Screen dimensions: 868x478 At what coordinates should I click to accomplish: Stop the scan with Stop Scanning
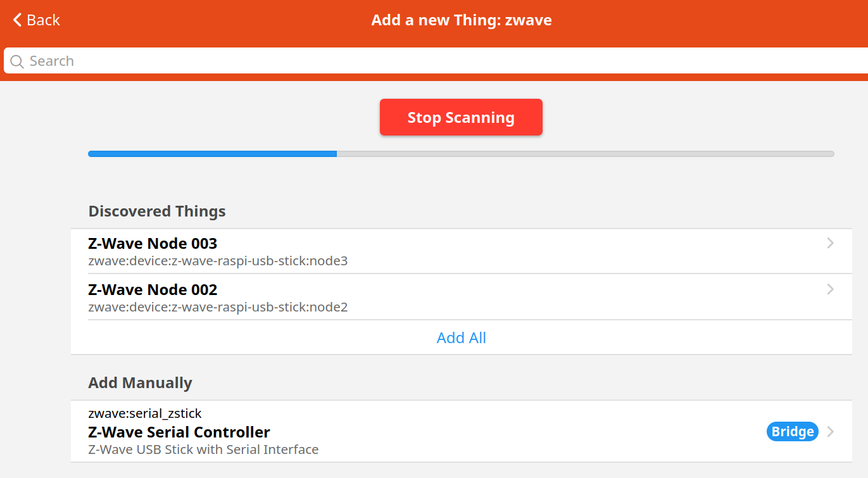pos(461,117)
